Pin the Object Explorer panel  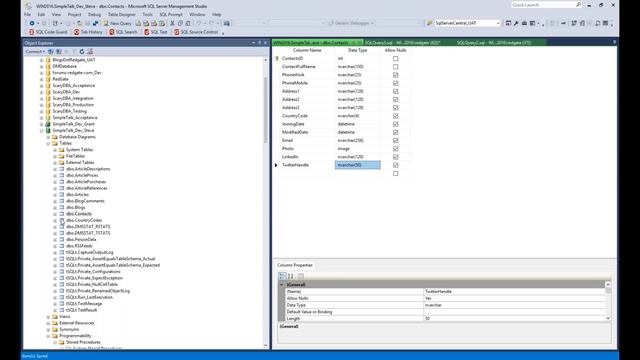(x=260, y=42)
